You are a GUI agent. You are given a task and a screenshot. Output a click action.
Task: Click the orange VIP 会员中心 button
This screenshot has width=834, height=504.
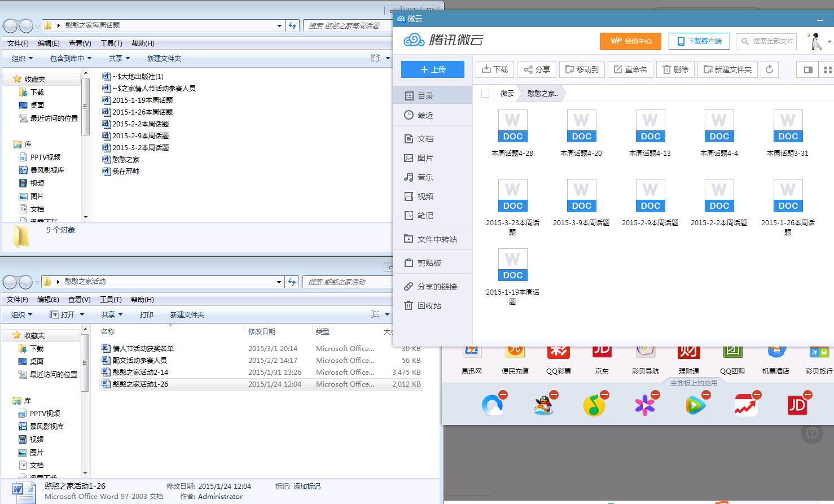pyautogui.click(x=631, y=41)
